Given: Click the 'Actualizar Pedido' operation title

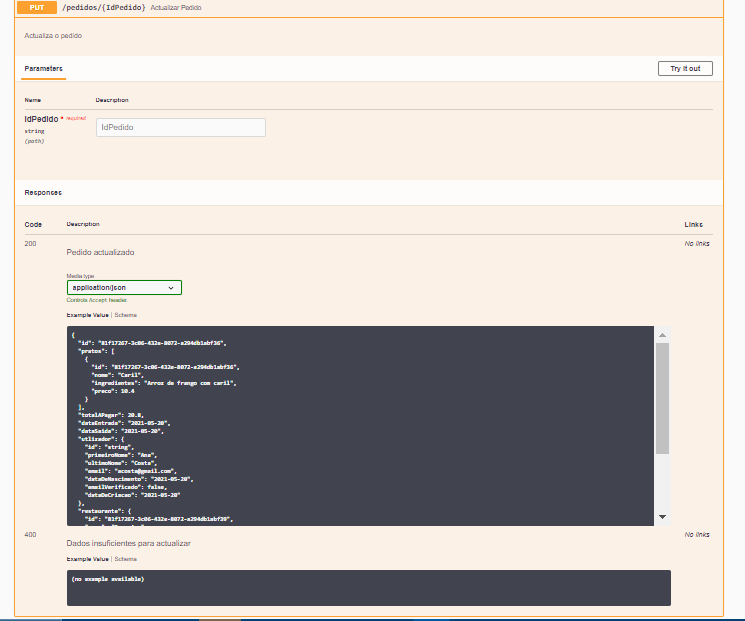Looking at the screenshot, I should click(176, 8).
